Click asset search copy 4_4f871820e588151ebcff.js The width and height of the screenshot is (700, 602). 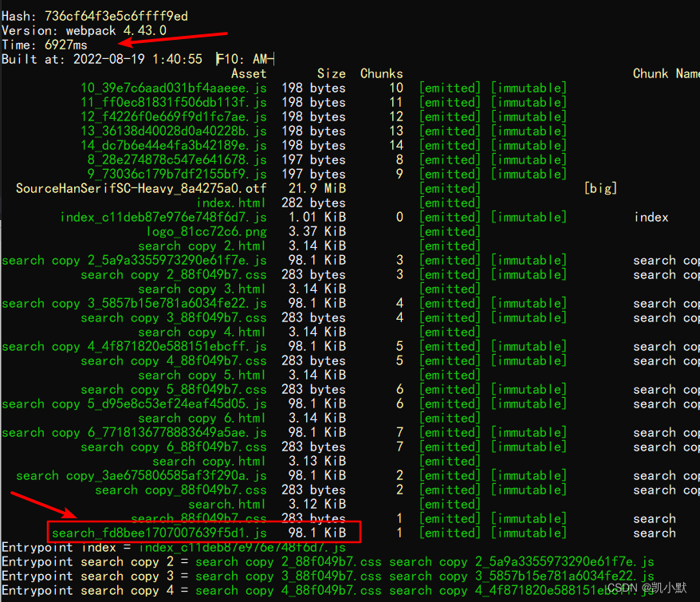point(134,346)
